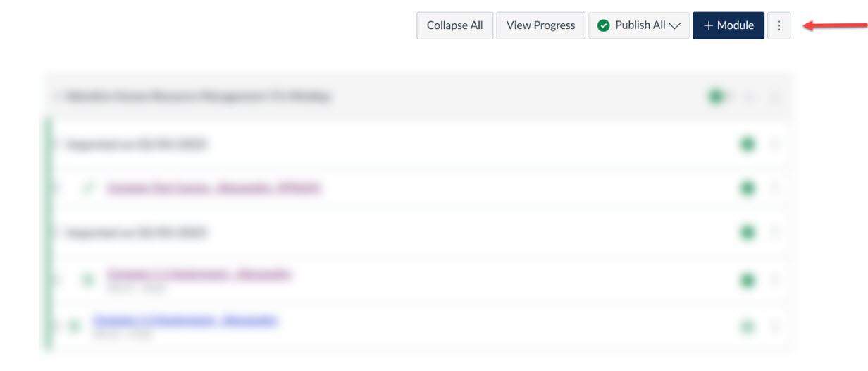Click the Collapse All button
This screenshot has height=371, width=868.
pos(454,25)
